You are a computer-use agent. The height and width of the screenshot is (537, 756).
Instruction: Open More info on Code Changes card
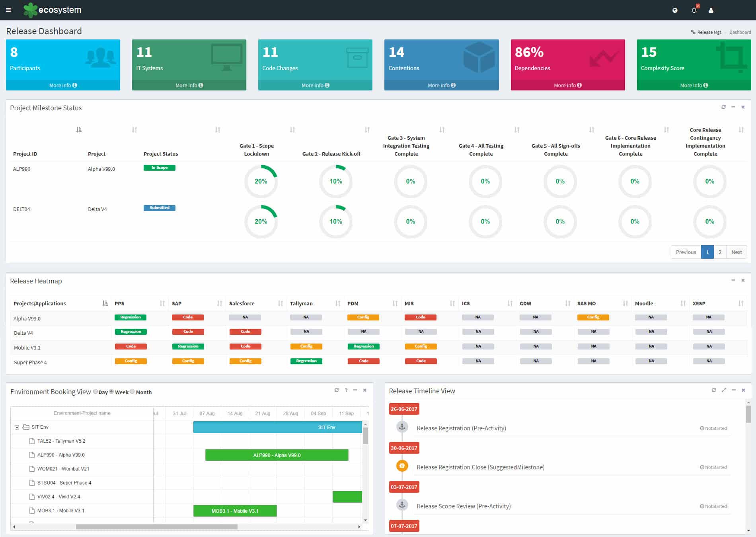[x=315, y=85]
